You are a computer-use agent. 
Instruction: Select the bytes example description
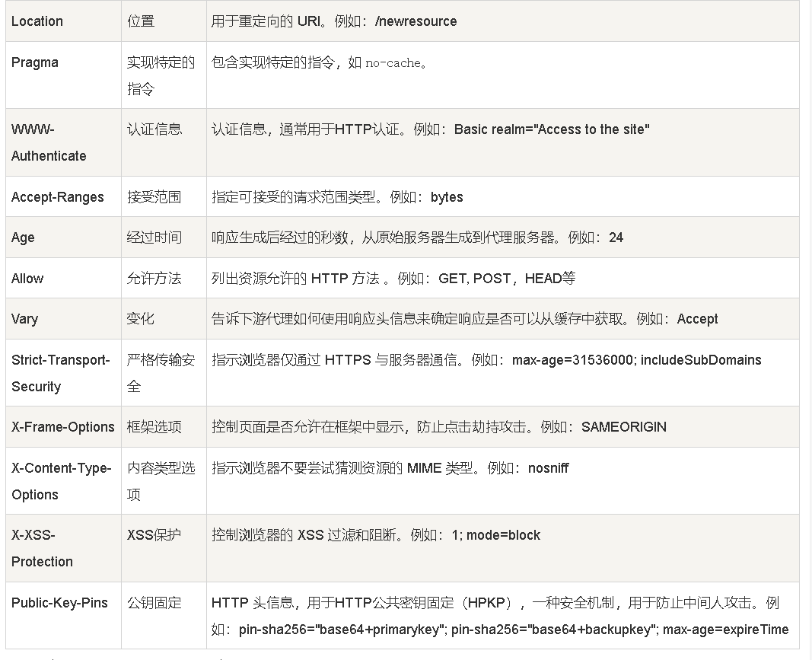click(x=337, y=197)
